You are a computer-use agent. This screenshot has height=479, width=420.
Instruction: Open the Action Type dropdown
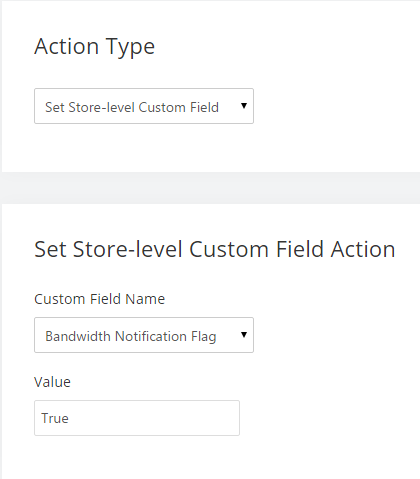144,106
